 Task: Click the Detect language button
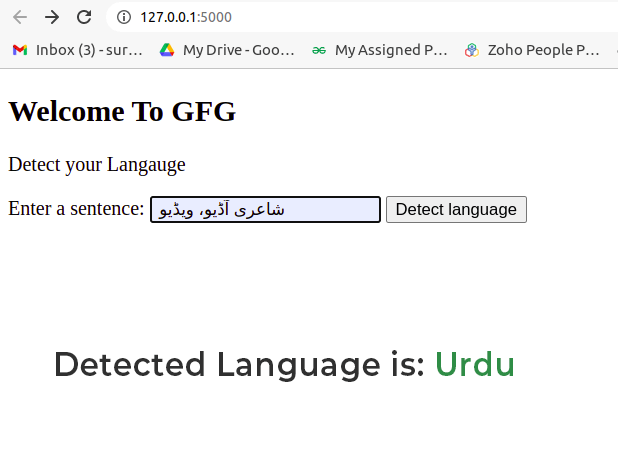click(456, 210)
